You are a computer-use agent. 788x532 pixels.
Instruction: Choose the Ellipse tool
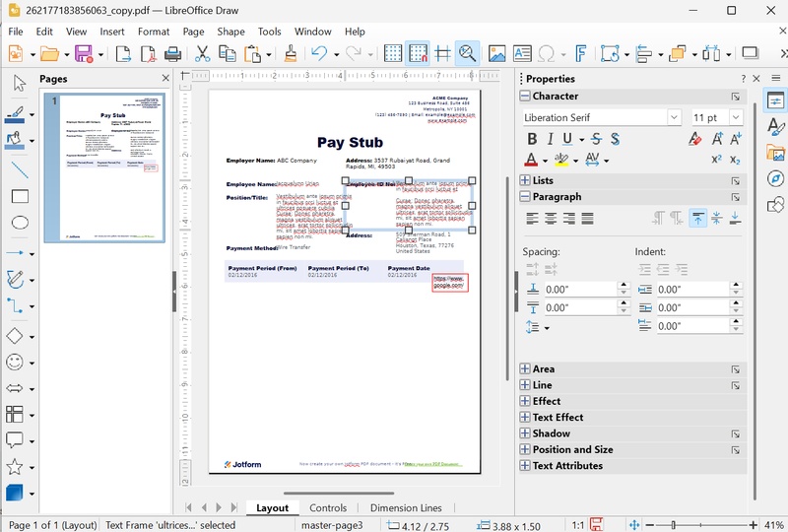pyautogui.click(x=19, y=223)
